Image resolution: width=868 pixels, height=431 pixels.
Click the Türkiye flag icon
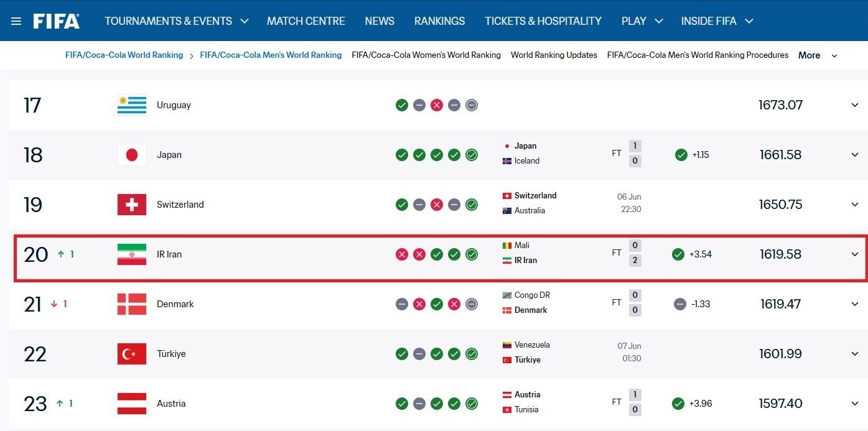click(x=132, y=354)
